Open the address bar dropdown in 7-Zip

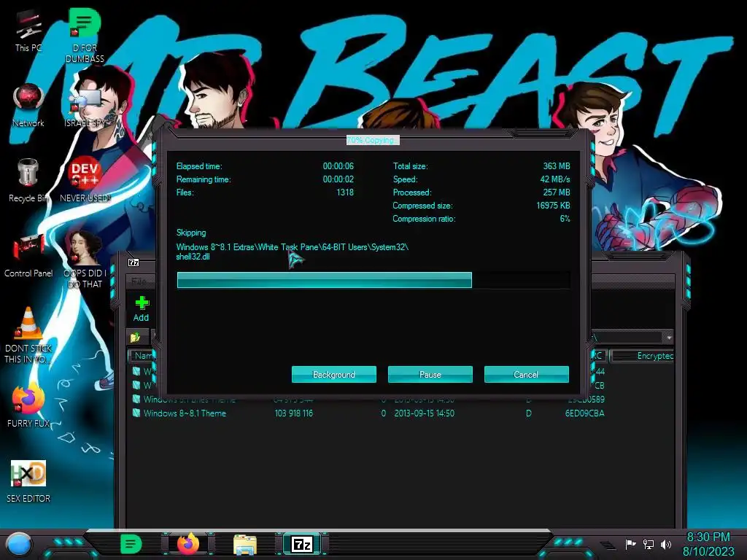tap(669, 337)
